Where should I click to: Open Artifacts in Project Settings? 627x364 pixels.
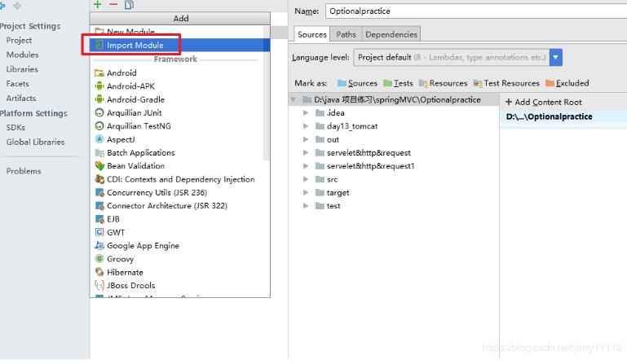(x=21, y=98)
